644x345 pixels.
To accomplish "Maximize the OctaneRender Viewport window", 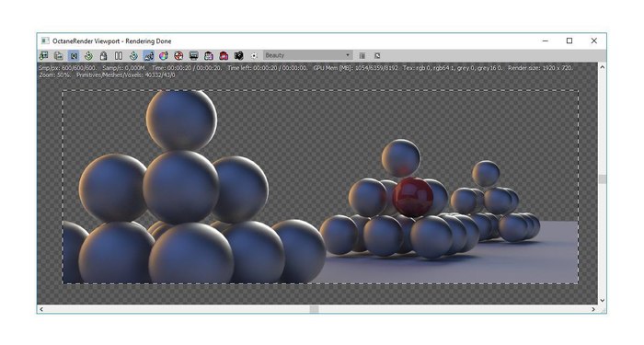I will pyautogui.click(x=569, y=40).
